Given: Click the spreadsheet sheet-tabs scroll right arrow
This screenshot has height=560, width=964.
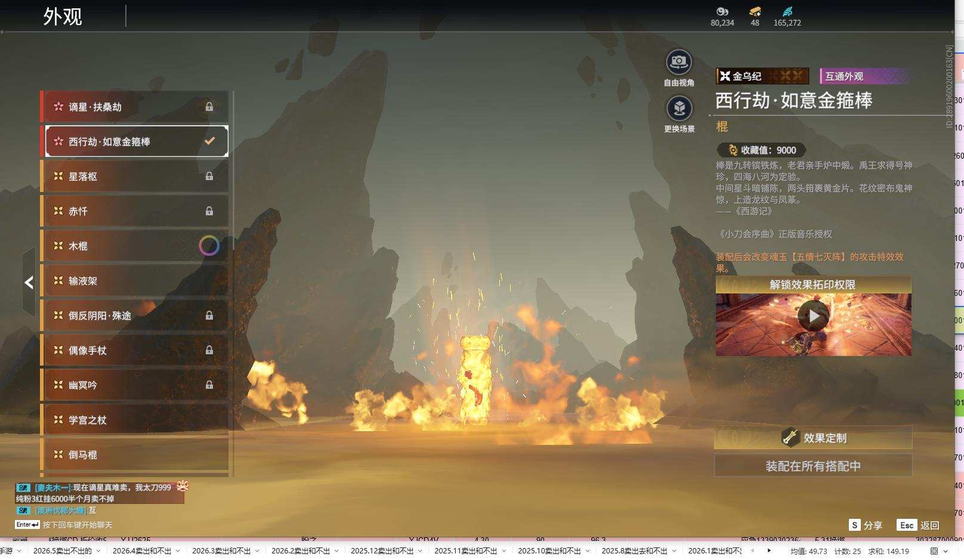Looking at the screenshot, I should [x=769, y=550].
